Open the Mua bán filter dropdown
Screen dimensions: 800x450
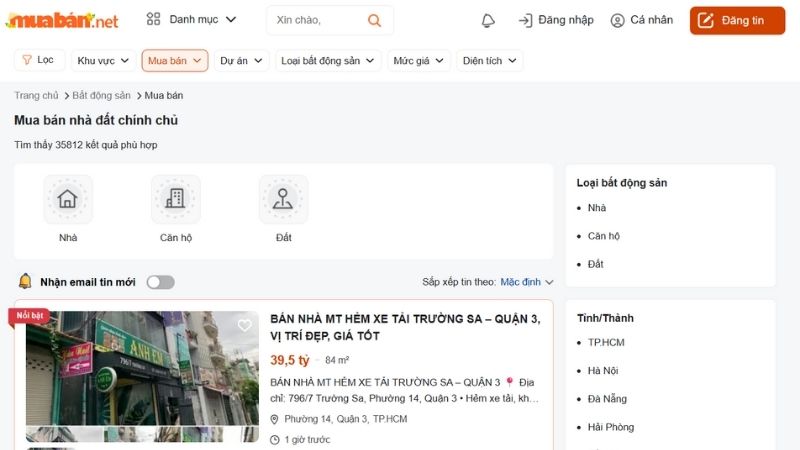click(174, 61)
